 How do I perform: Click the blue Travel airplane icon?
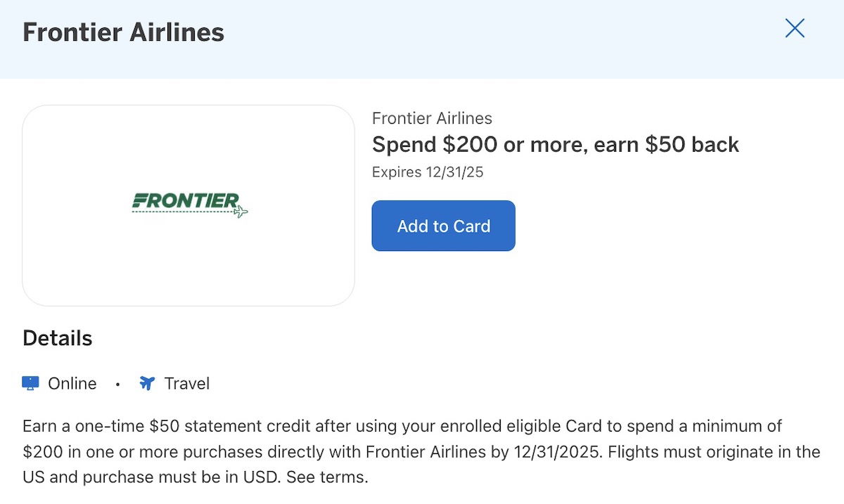[x=146, y=383]
